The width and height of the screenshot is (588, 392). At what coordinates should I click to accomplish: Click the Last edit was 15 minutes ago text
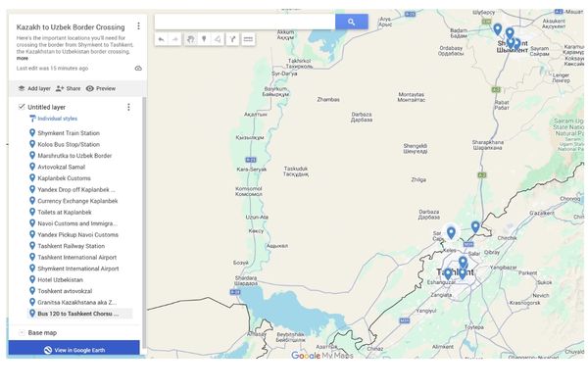[x=52, y=69]
